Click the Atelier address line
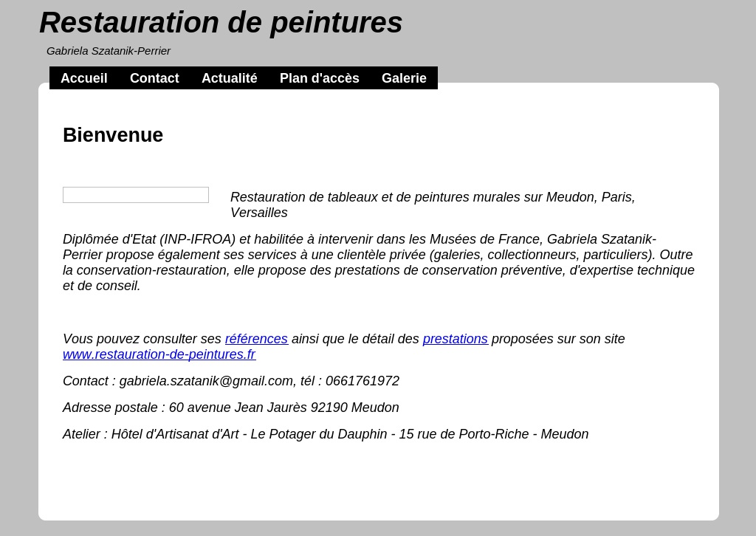The image size is (756, 536). click(326, 434)
